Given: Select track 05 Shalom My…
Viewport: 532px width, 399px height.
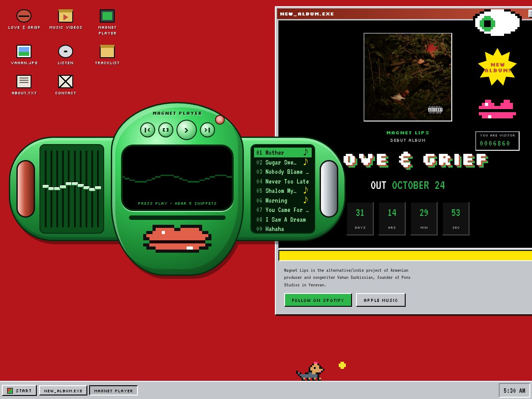Looking at the screenshot, I should tap(283, 191).
